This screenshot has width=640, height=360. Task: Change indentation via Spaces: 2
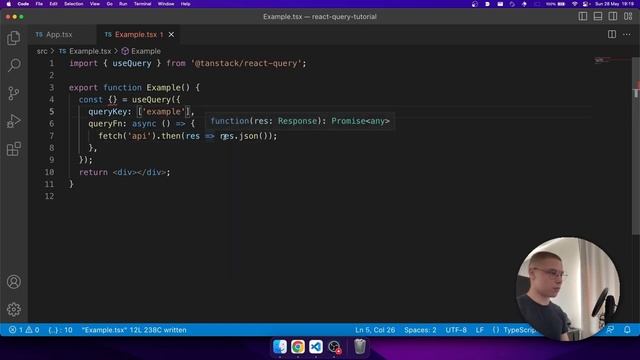click(x=420, y=330)
